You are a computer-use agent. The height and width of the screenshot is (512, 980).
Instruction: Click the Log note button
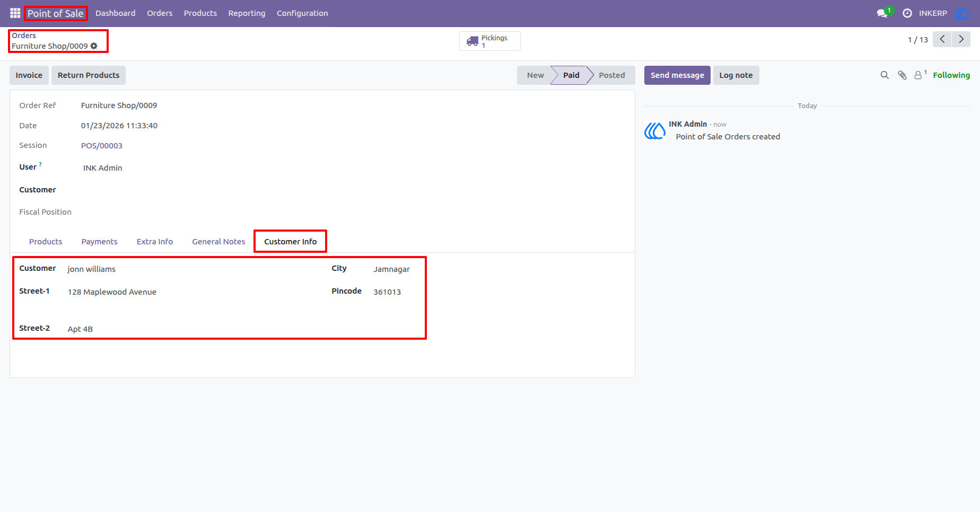pyautogui.click(x=736, y=75)
